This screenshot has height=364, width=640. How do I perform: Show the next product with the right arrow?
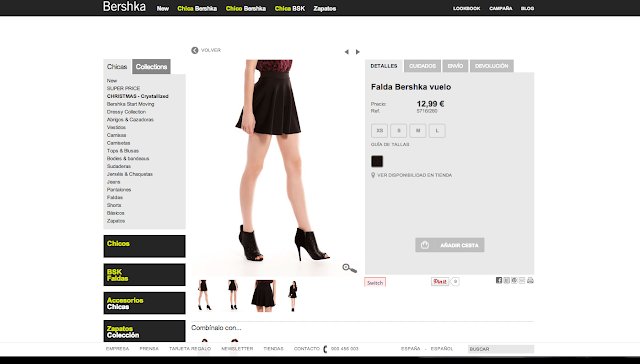pyautogui.click(x=358, y=52)
